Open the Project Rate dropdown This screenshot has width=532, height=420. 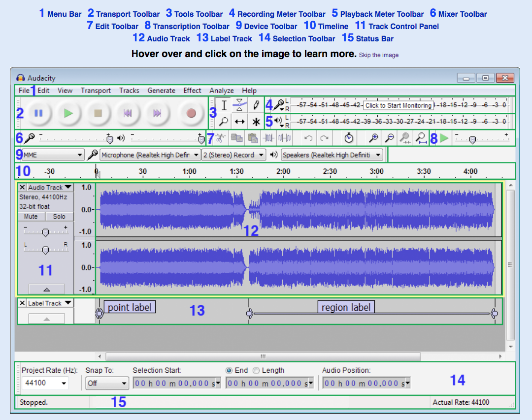coord(45,383)
